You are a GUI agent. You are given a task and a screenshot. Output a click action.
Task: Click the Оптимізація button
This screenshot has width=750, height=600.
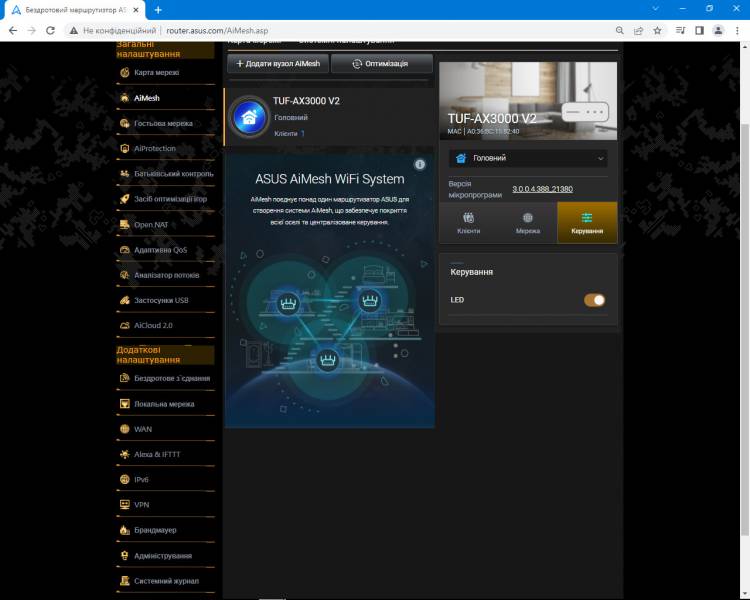pos(381,64)
